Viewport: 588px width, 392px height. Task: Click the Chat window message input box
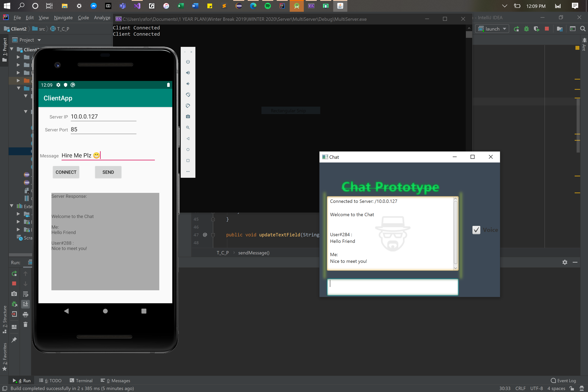coord(393,287)
